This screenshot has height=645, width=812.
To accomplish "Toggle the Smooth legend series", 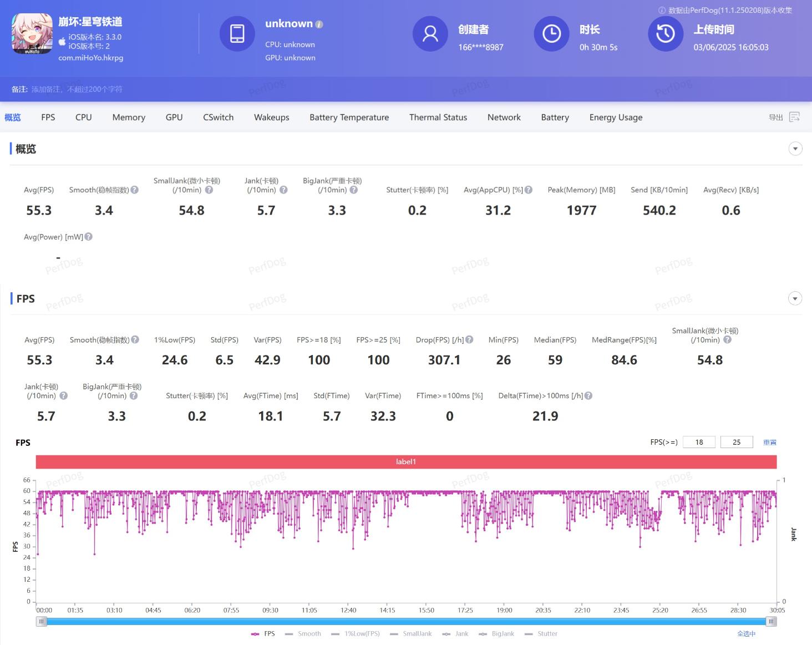I will click(x=303, y=633).
